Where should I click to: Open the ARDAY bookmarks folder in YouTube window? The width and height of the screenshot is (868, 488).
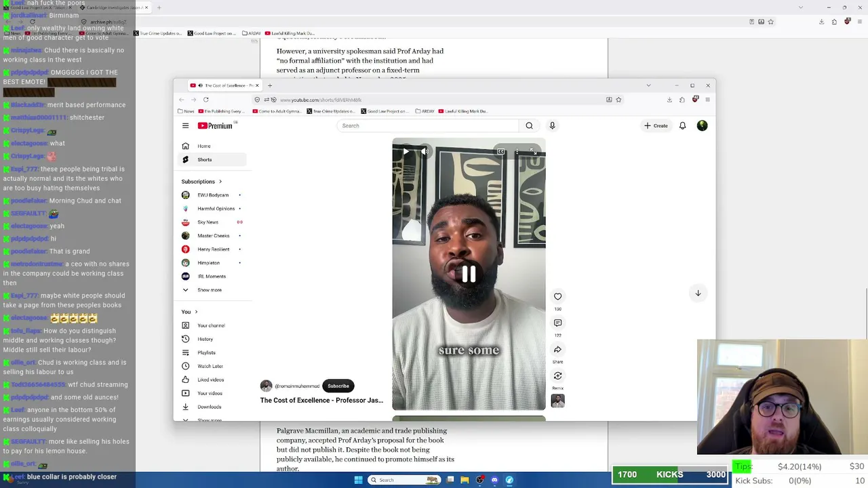(x=424, y=111)
